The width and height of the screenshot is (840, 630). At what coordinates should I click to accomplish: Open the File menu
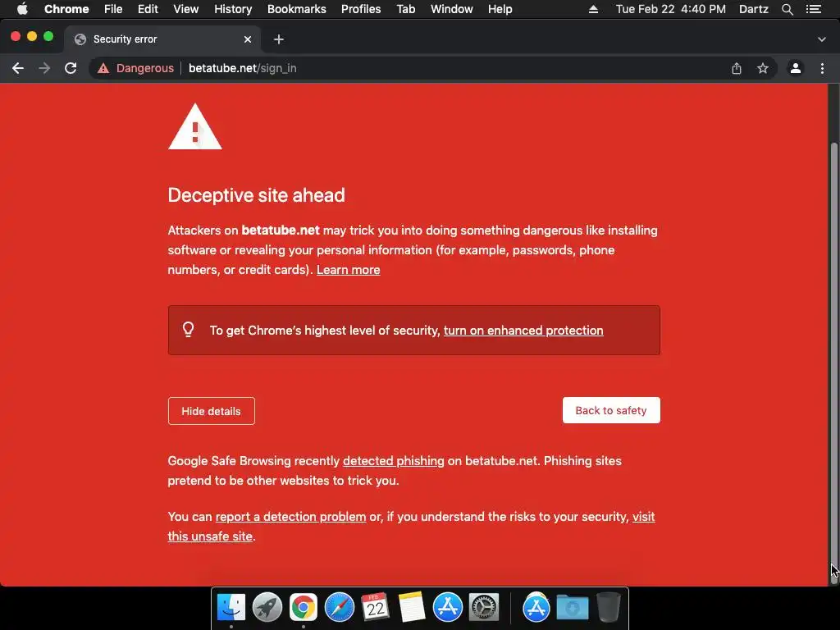[113, 9]
